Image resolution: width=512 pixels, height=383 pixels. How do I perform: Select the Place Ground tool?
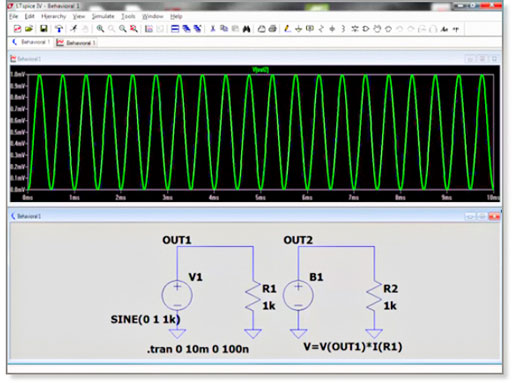click(298, 29)
